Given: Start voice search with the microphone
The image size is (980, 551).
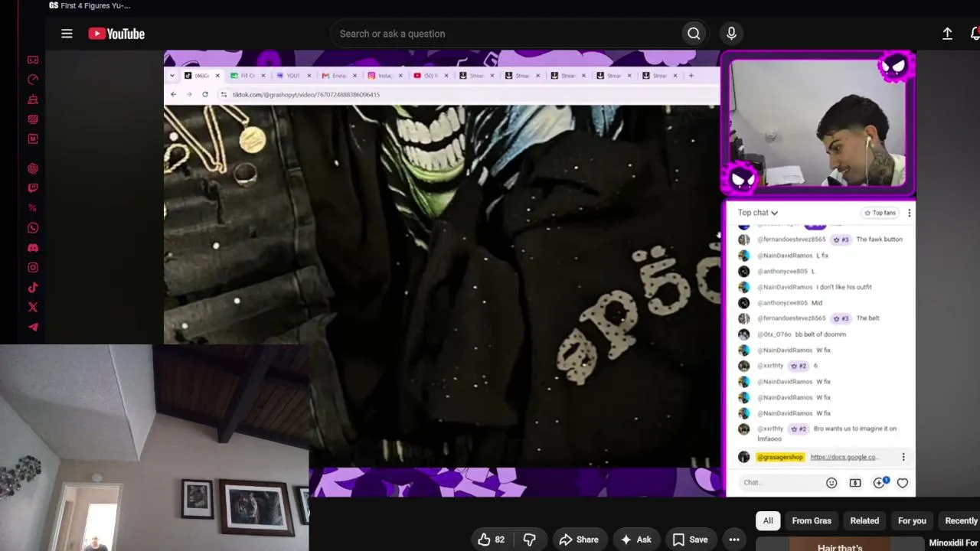Looking at the screenshot, I should point(731,34).
